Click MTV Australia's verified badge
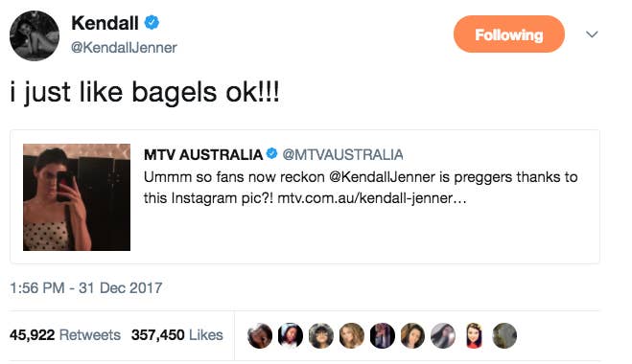 coord(272,153)
